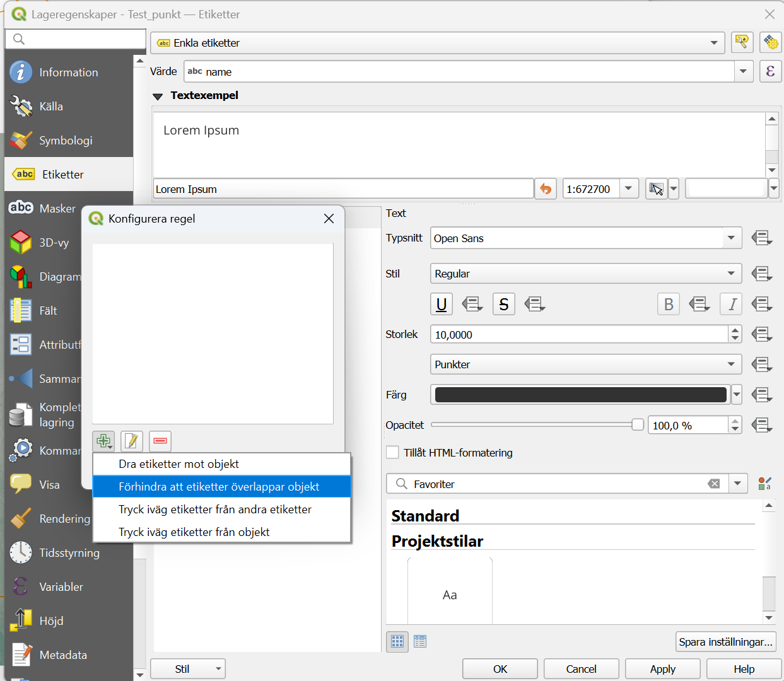Open the Stil button dropdown at bottom

(x=188, y=669)
